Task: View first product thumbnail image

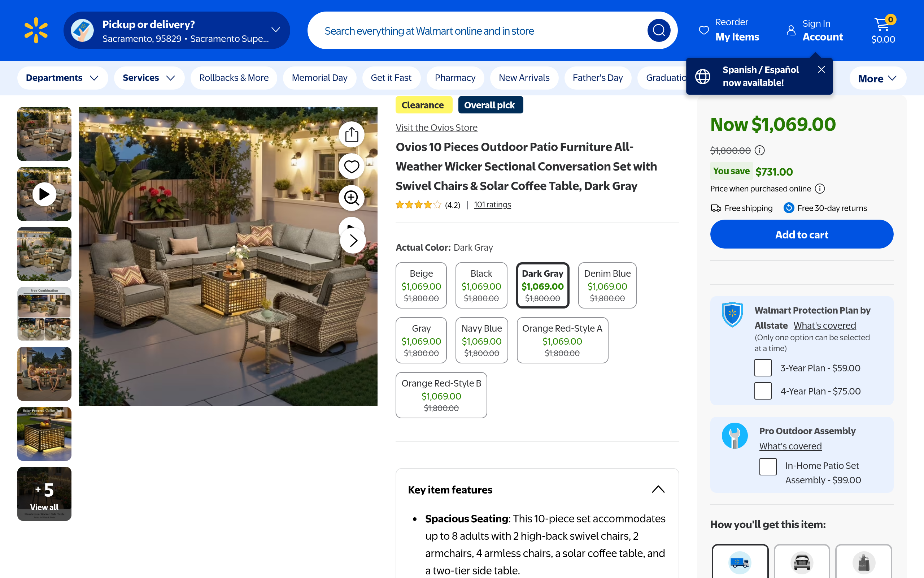Action: 44,134
